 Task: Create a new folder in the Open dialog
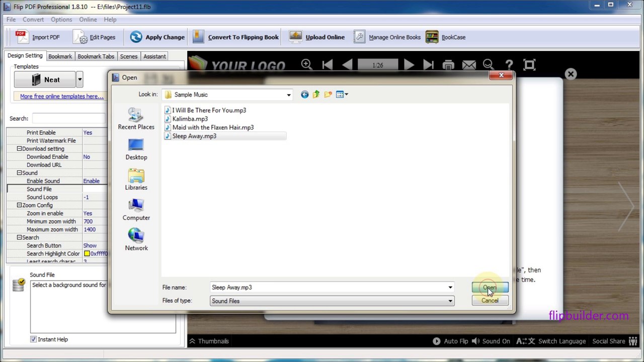click(x=328, y=95)
